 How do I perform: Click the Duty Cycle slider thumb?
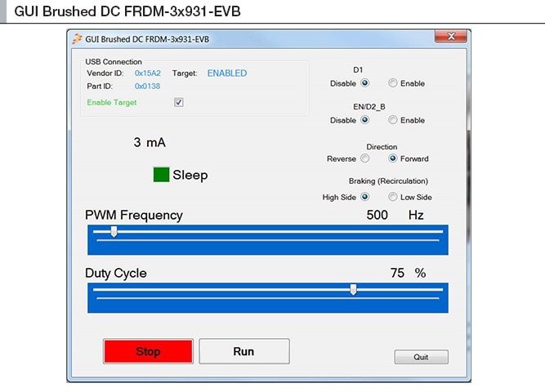(x=353, y=289)
